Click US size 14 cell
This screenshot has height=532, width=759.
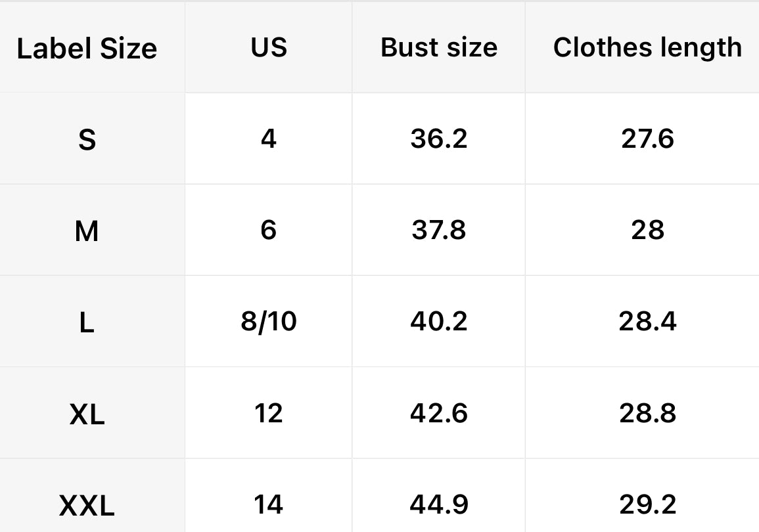pos(269,504)
